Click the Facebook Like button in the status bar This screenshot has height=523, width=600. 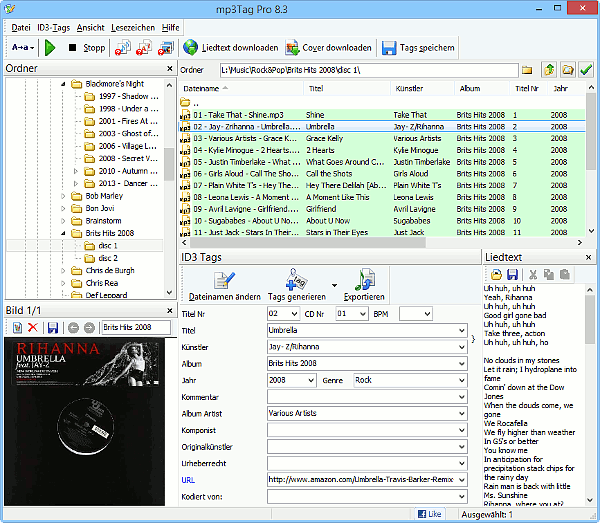430,514
